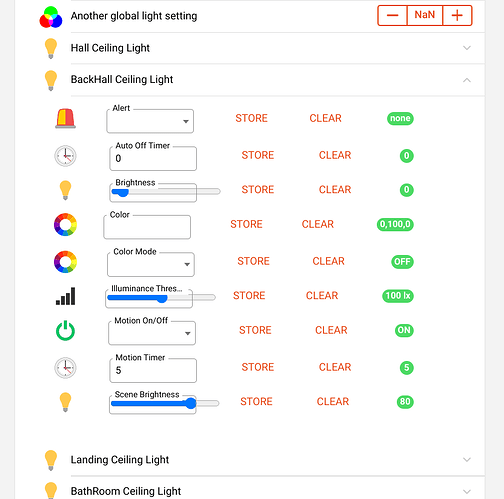Click the green ON badge for Motion
The height and width of the screenshot is (499, 504).
point(404,330)
